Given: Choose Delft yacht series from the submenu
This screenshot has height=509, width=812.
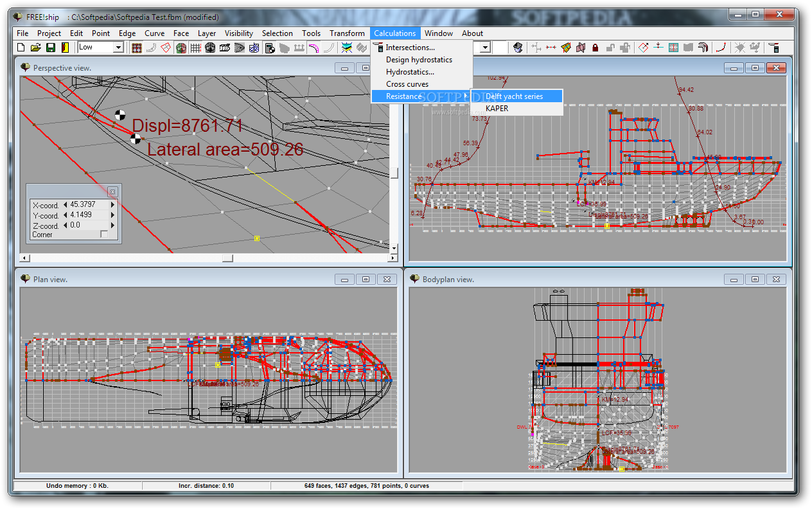Looking at the screenshot, I should (517, 96).
